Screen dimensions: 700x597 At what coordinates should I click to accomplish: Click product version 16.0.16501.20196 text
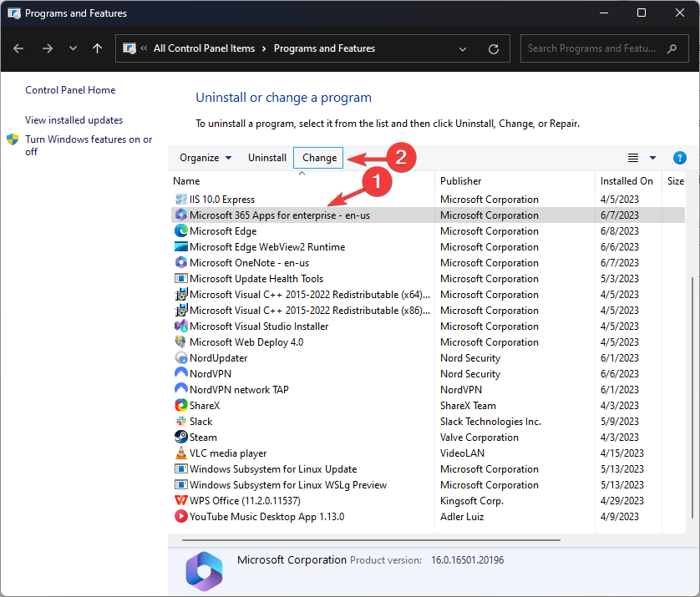pyautogui.click(x=467, y=560)
